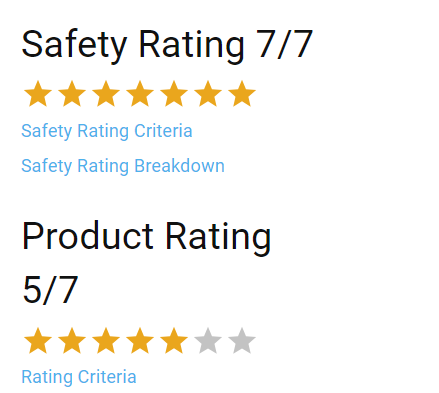Click the fourth Product Rating star
The width and height of the screenshot is (439, 393).
140,340
